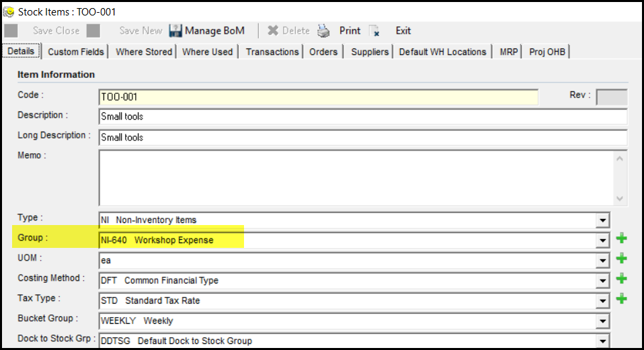Open the Tax Type dropdown arrow
The width and height of the screenshot is (644, 350).
(x=603, y=300)
